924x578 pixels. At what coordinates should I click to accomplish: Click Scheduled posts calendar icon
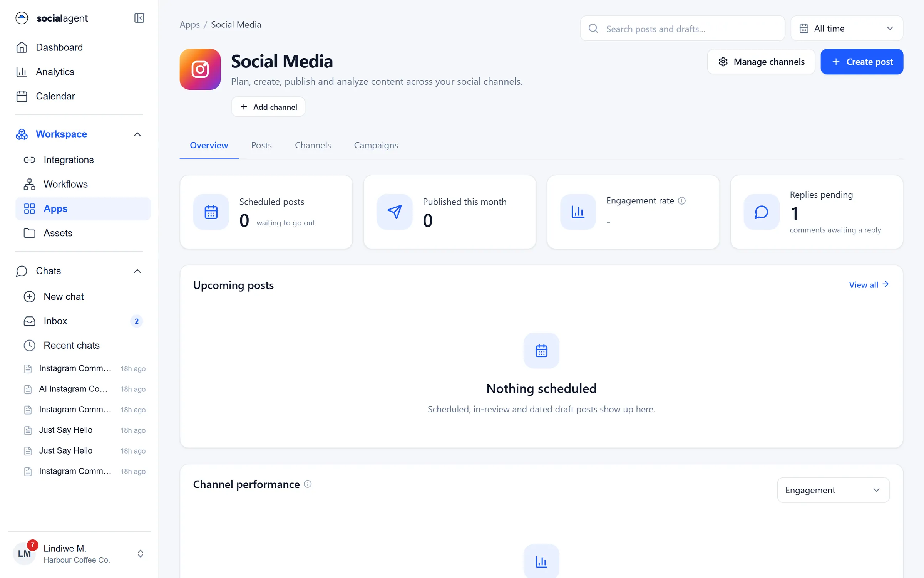point(211,212)
